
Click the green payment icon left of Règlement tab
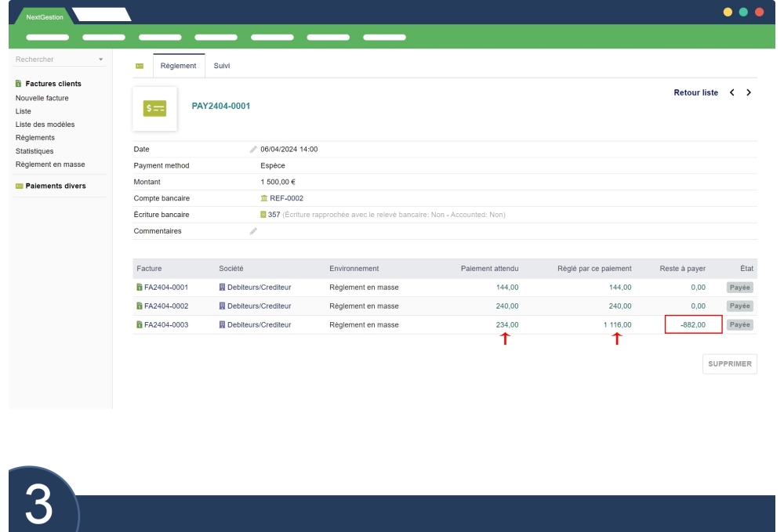point(140,66)
